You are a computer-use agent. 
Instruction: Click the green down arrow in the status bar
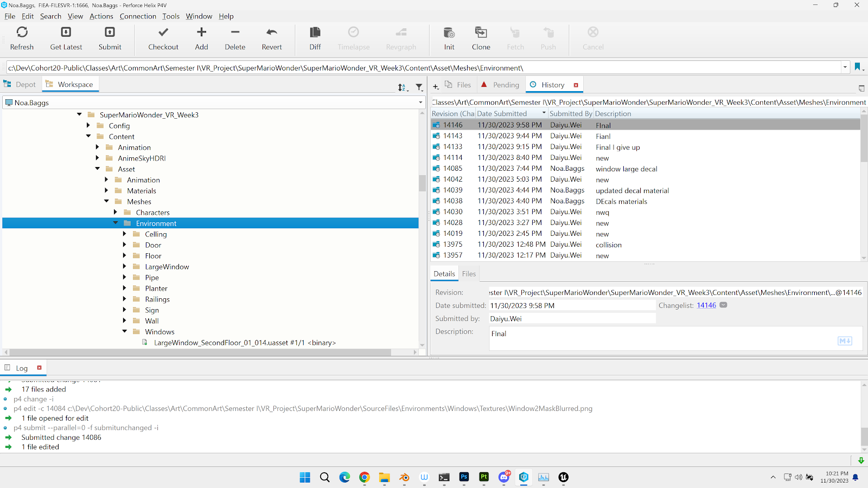[x=861, y=460]
